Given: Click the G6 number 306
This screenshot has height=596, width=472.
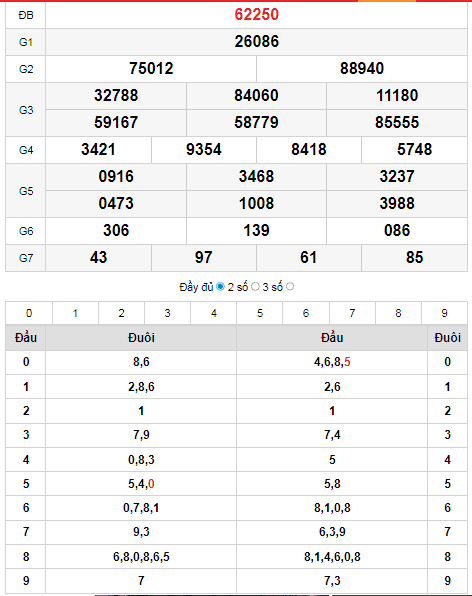Looking at the screenshot, I should tap(116, 230).
